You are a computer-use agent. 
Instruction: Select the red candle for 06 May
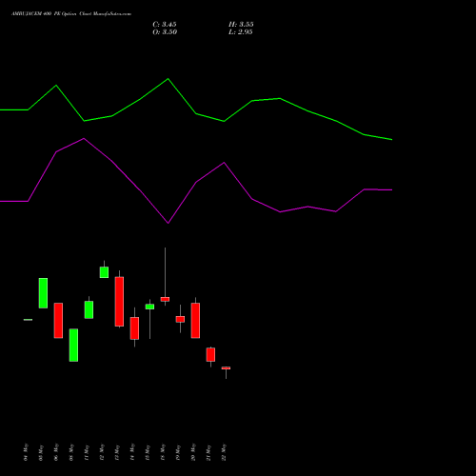click(58, 321)
